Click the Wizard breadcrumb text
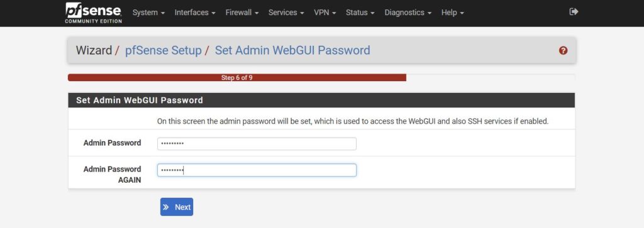Viewport: 644px width, 228px height. [94, 50]
